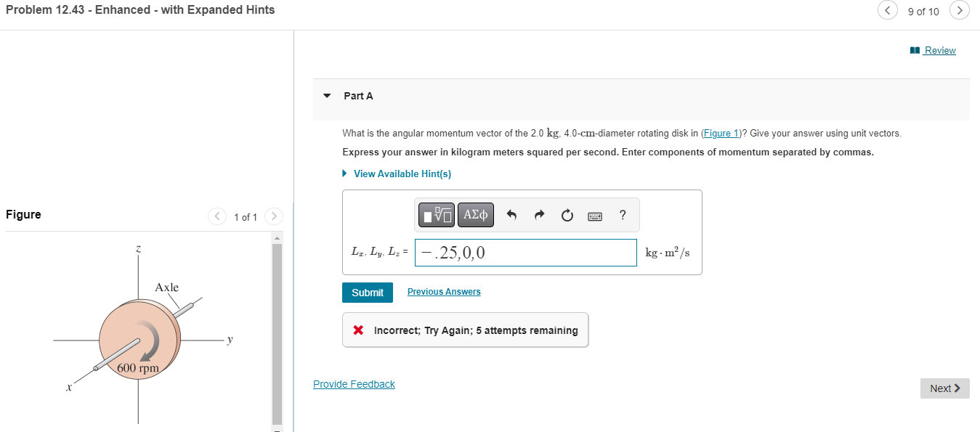Screen dimensions: 980x432
Task: Open the math templates palette icon
Action: coord(435,214)
